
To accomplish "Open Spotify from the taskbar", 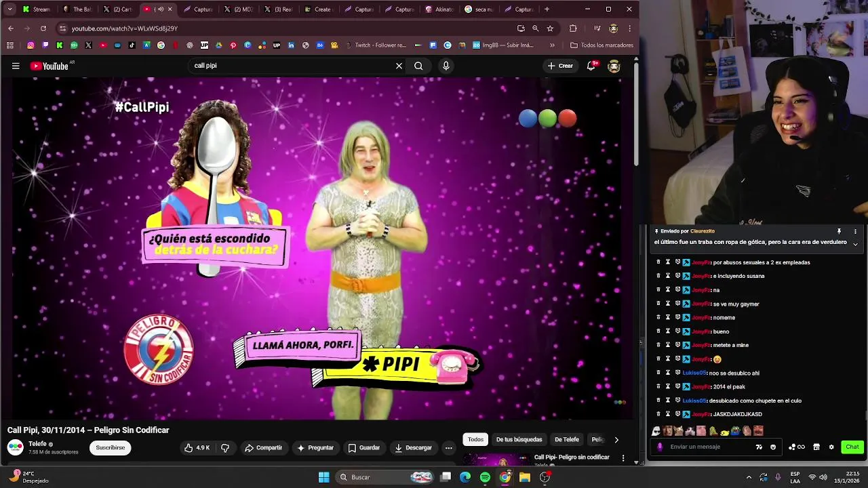I will tap(485, 477).
